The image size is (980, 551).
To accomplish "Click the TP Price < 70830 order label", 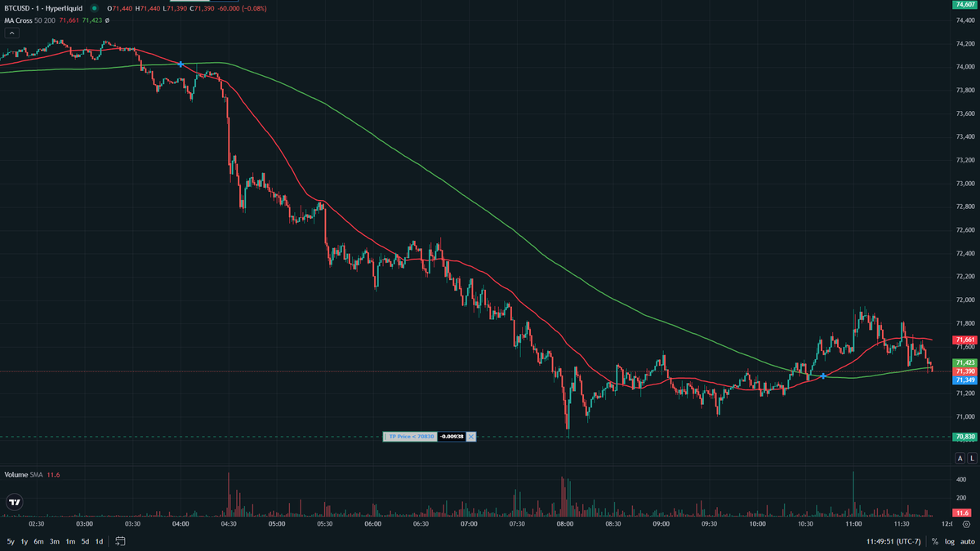I will (410, 437).
